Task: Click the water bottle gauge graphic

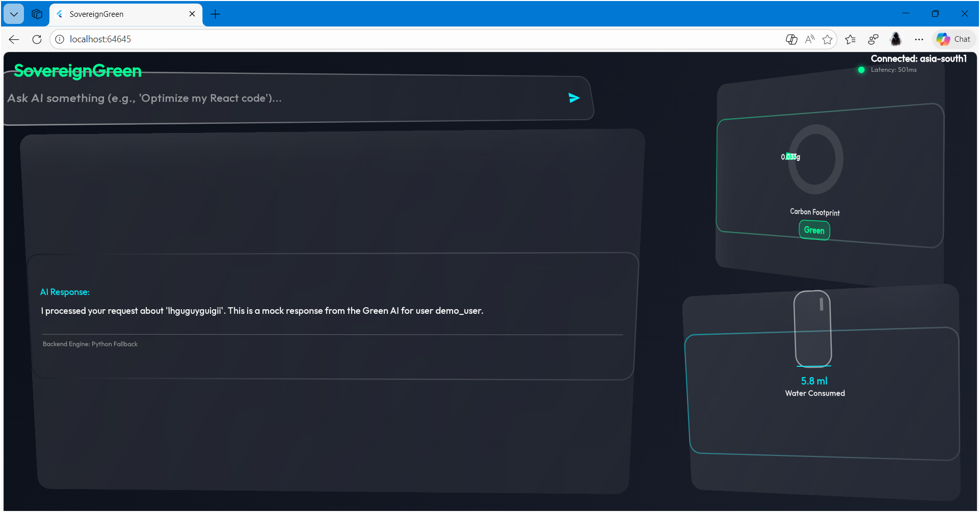Action: tap(813, 329)
